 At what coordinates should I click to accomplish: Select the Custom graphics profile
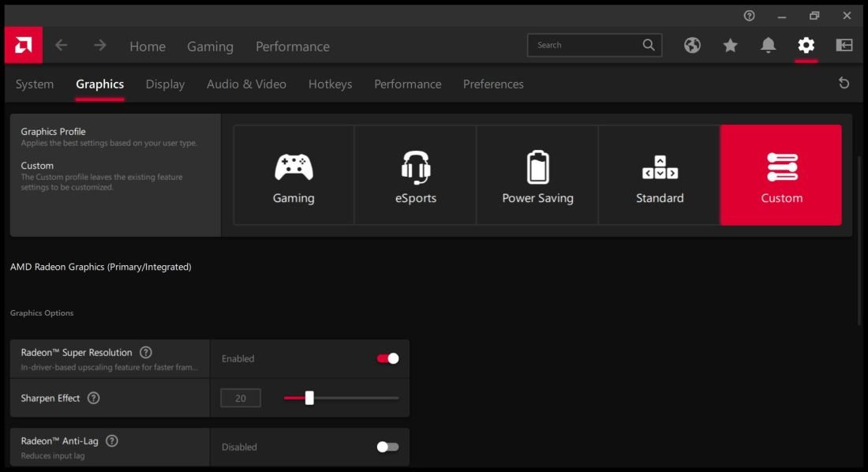[x=781, y=175]
